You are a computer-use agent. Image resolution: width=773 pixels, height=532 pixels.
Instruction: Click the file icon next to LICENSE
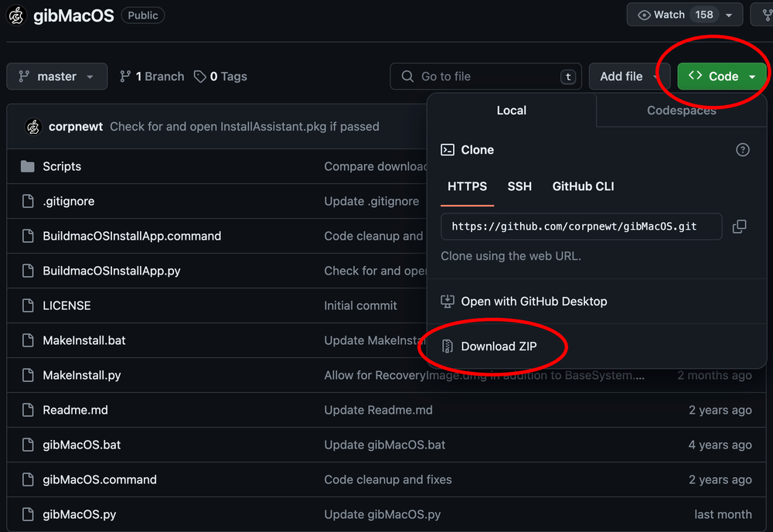[28, 305]
